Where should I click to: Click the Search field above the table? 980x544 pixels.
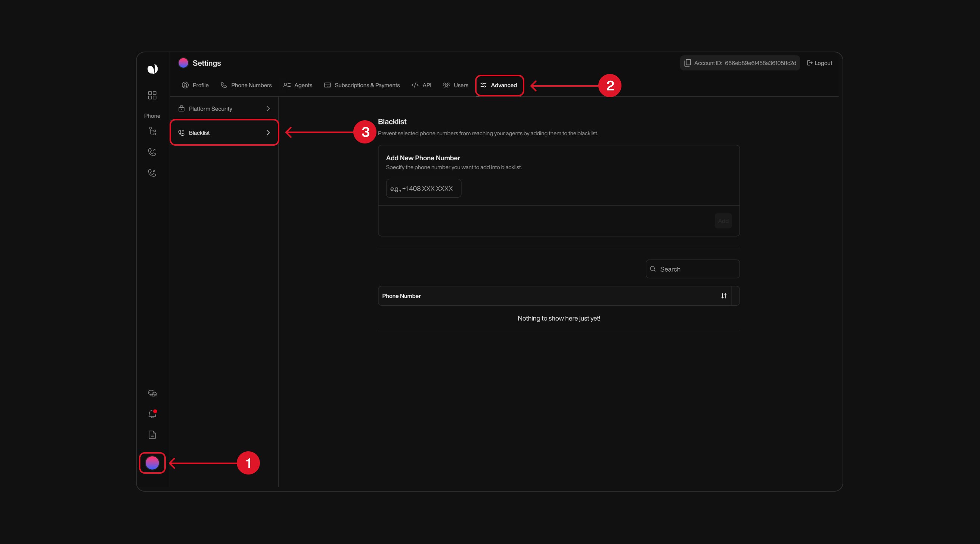(x=692, y=269)
